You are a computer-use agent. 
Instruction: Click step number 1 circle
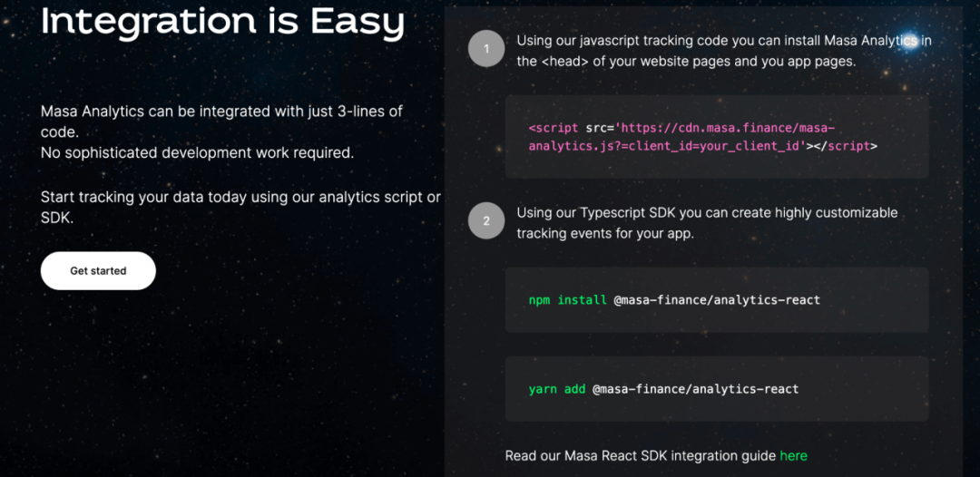(486, 49)
